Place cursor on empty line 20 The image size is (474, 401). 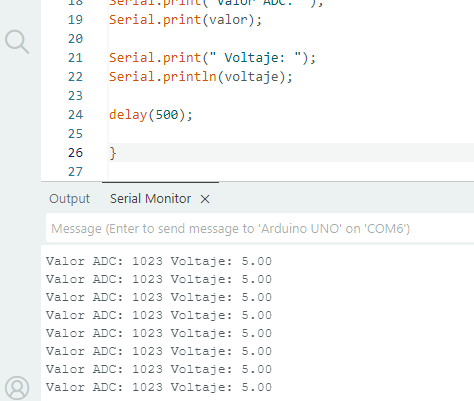(x=290, y=39)
